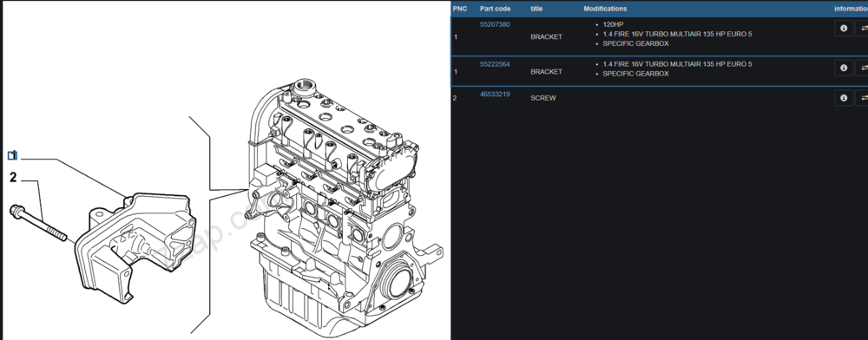
Task: Select callout number 1 on the diagram
Action: (x=13, y=156)
